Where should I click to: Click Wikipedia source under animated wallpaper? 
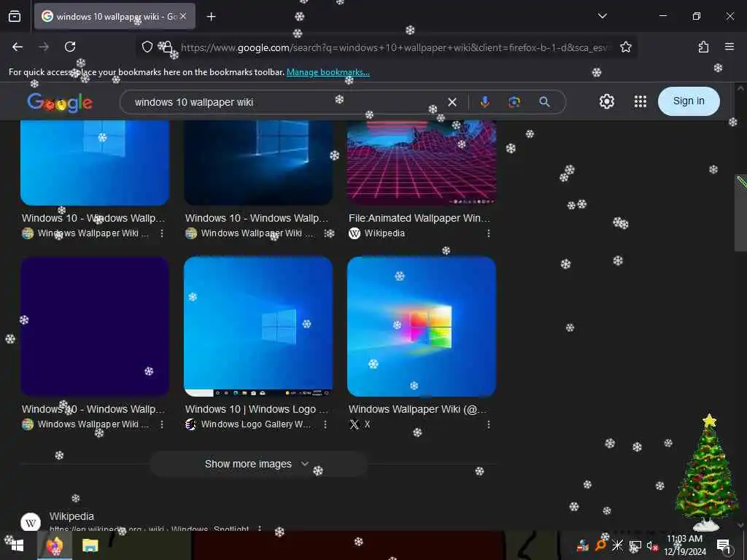pyautogui.click(x=384, y=233)
